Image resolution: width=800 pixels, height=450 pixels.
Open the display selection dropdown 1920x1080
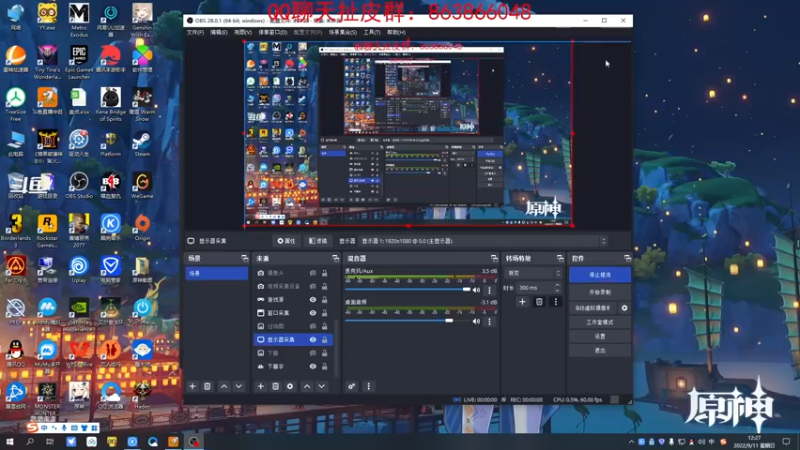pos(483,241)
